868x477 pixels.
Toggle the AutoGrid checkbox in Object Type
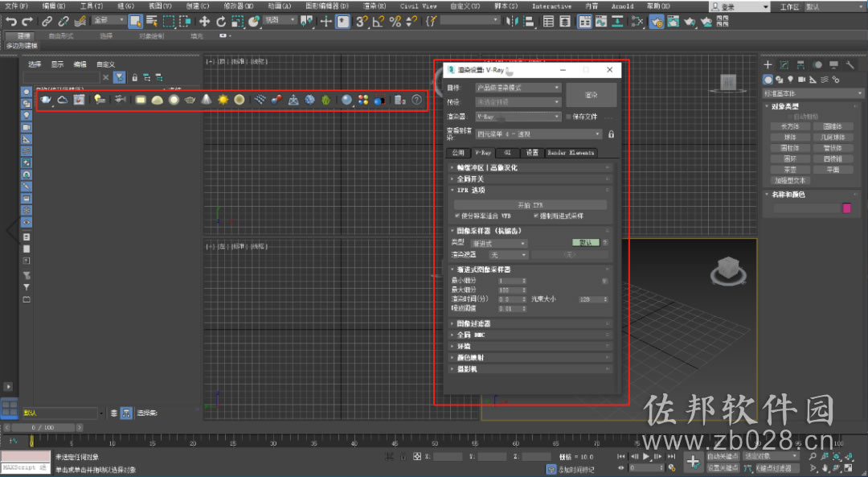[789, 117]
